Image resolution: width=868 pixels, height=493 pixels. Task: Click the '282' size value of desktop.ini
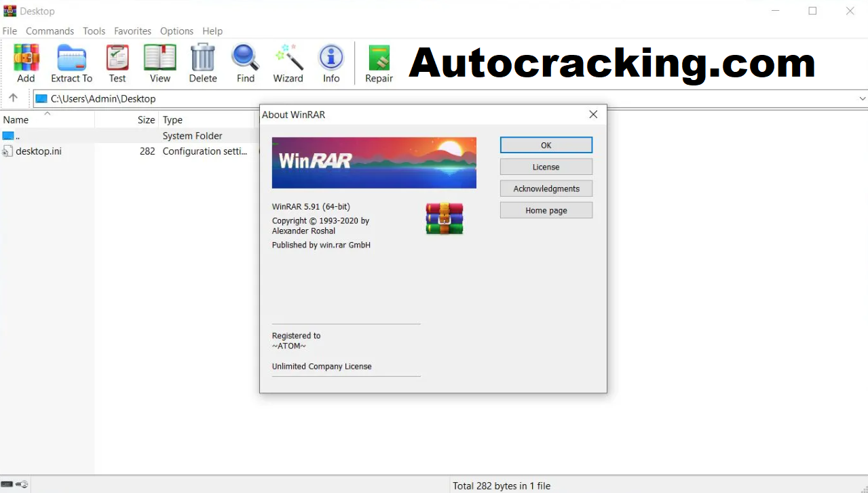coord(147,151)
